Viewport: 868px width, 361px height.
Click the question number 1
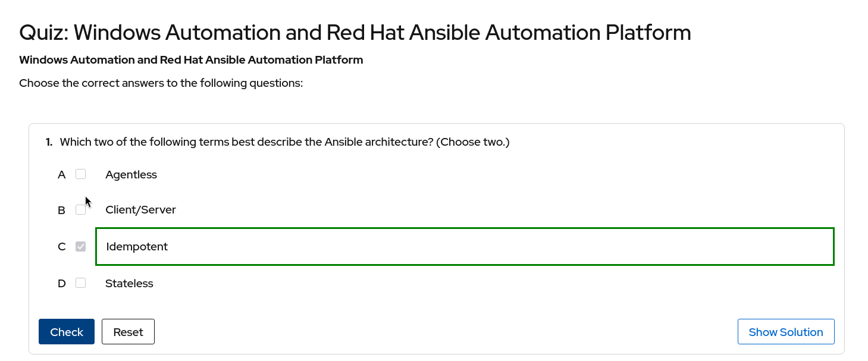(49, 142)
